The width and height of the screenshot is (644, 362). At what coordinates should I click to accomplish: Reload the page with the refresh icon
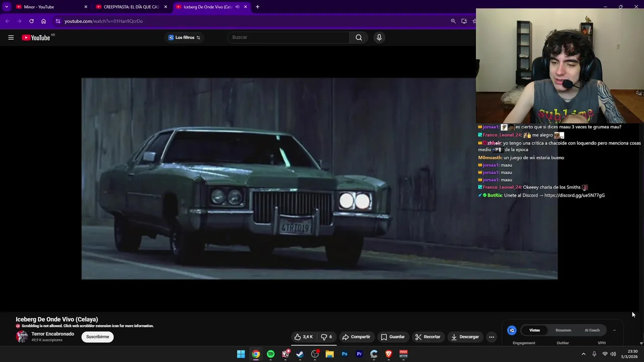tap(31, 21)
